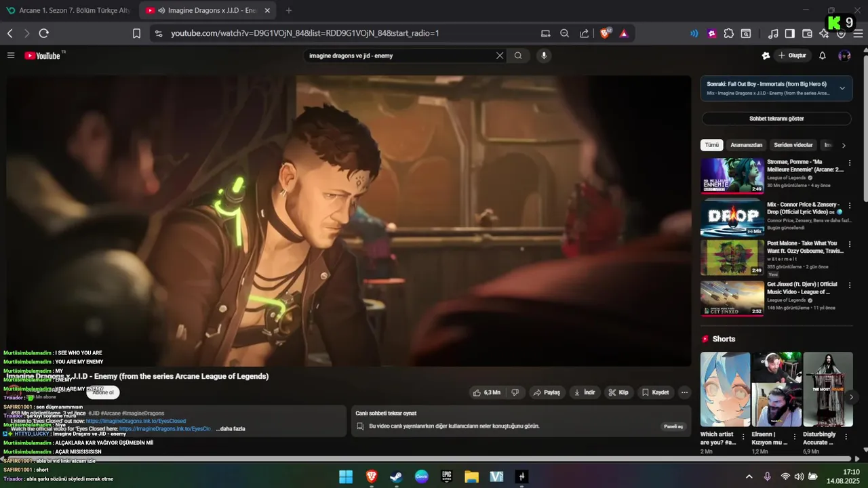Open Brave Rewards triangle icon
The height and width of the screenshot is (488, 868).
point(624,33)
